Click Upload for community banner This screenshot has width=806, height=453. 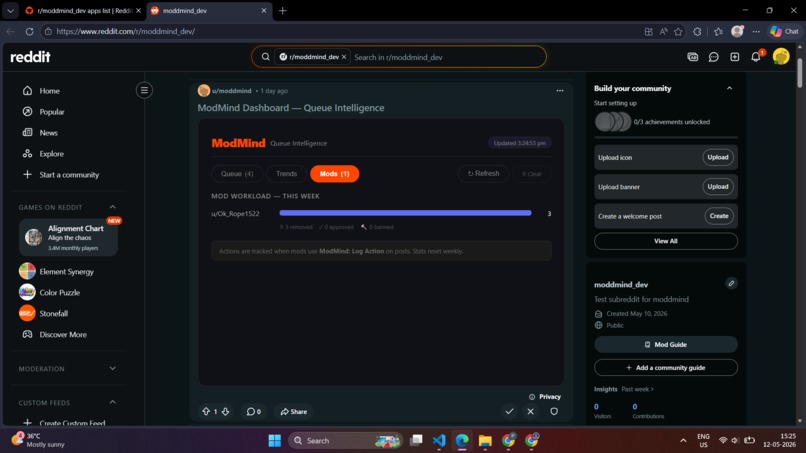pos(718,187)
